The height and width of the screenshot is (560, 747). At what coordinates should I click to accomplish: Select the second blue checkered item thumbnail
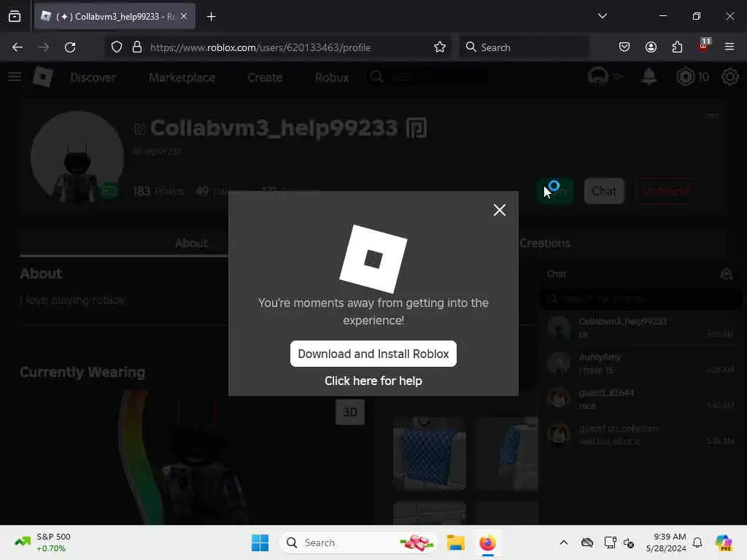tap(507, 454)
